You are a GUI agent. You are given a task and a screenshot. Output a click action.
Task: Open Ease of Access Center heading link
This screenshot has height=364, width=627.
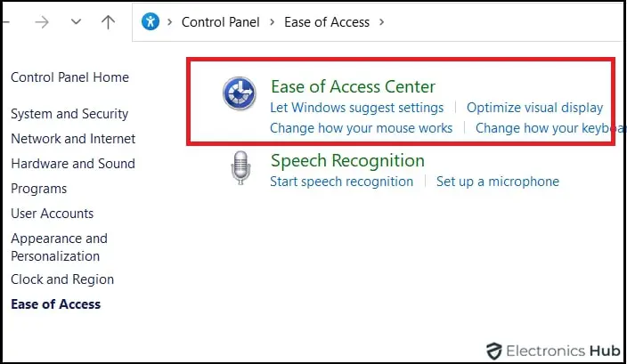pos(353,86)
